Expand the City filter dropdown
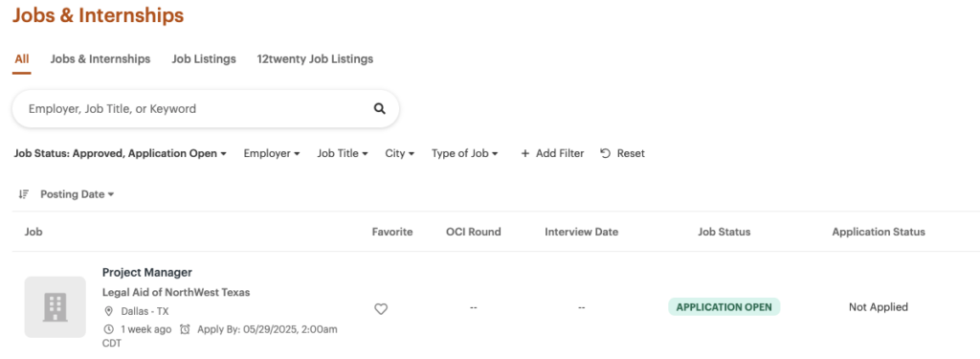 [x=400, y=153]
